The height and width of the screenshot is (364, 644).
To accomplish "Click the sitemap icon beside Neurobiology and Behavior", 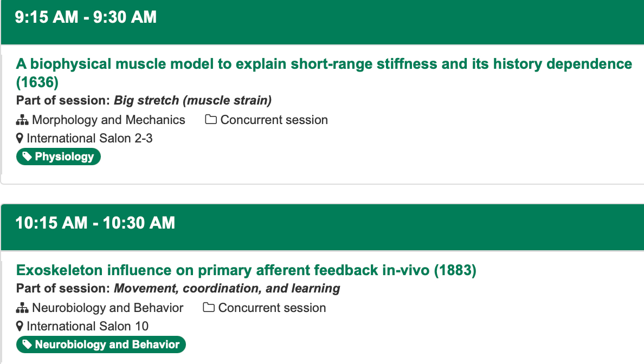I will [x=22, y=308].
